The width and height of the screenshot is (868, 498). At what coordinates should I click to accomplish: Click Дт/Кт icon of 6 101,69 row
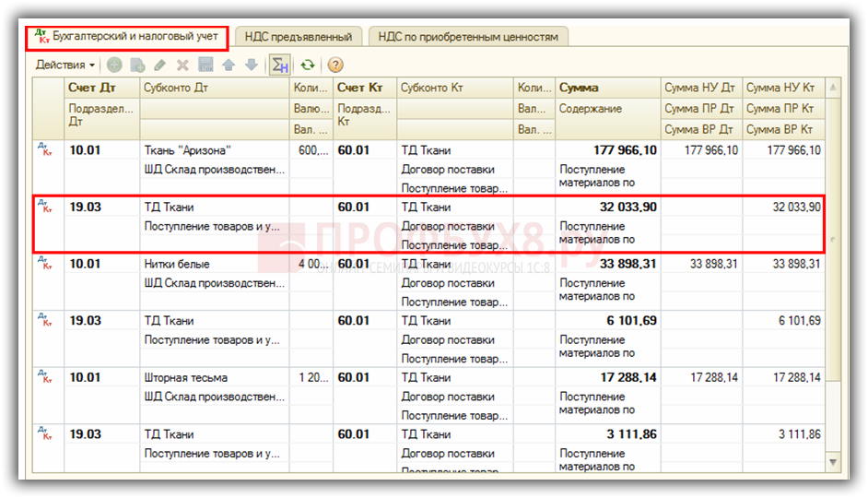click(45, 320)
